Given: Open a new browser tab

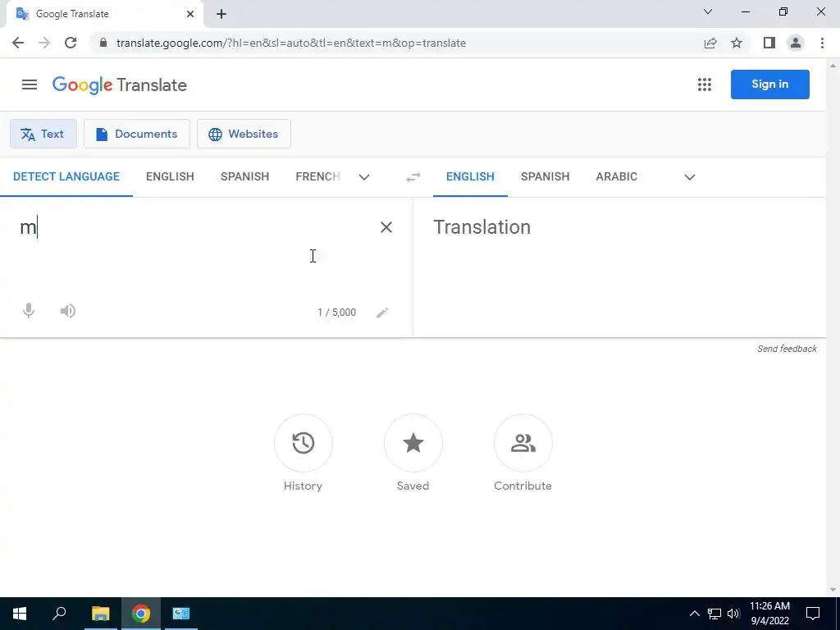Looking at the screenshot, I should pos(221,14).
